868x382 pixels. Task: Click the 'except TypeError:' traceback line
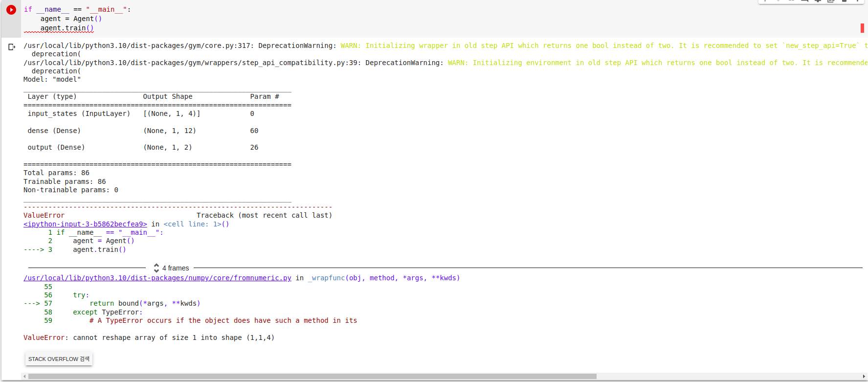click(x=108, y=312)
